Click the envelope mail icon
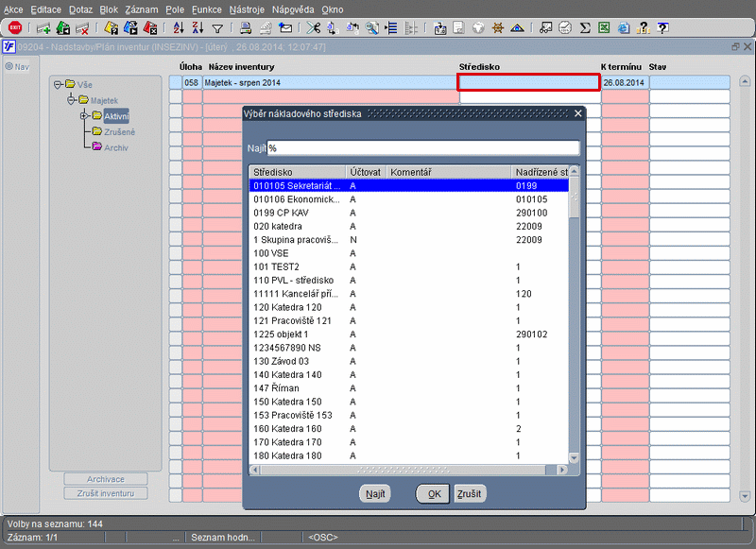This screenshot has width=756, height=549. pos(285,28)
